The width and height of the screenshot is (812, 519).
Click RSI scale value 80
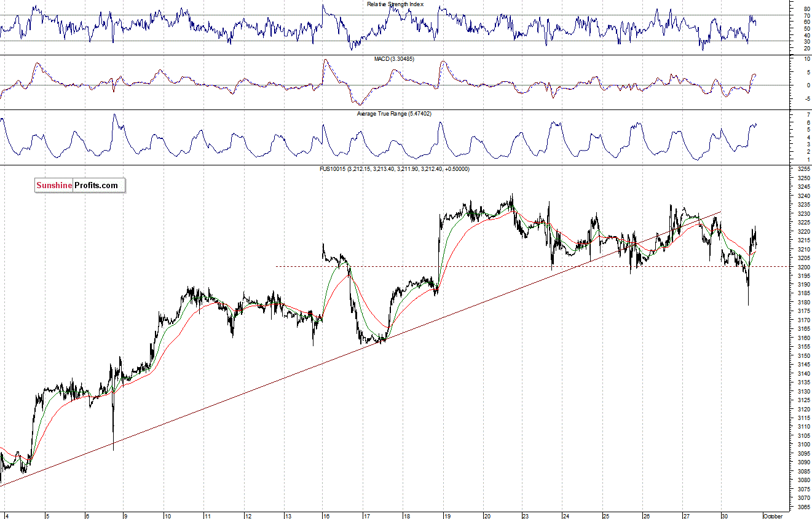point(806,9)
